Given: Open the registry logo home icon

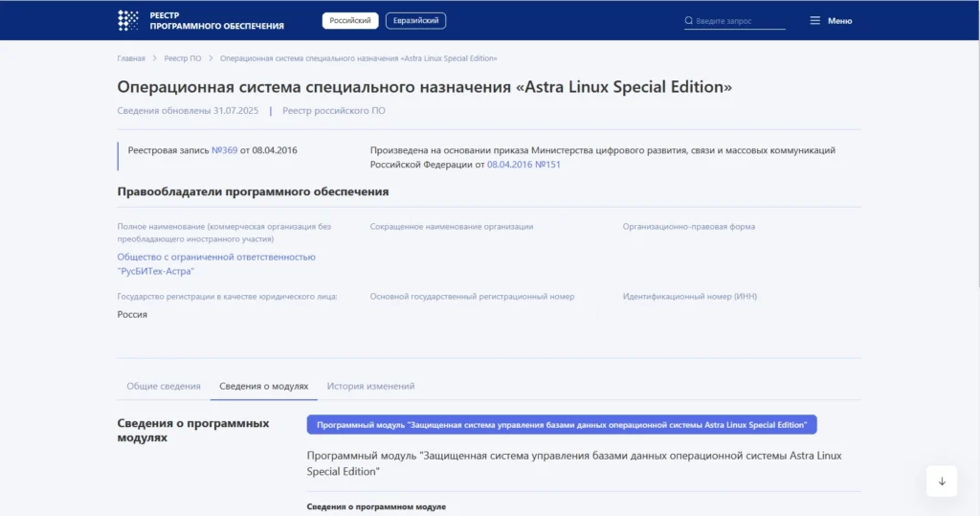Looking at the screenshot, I should (x=128, y=21).
